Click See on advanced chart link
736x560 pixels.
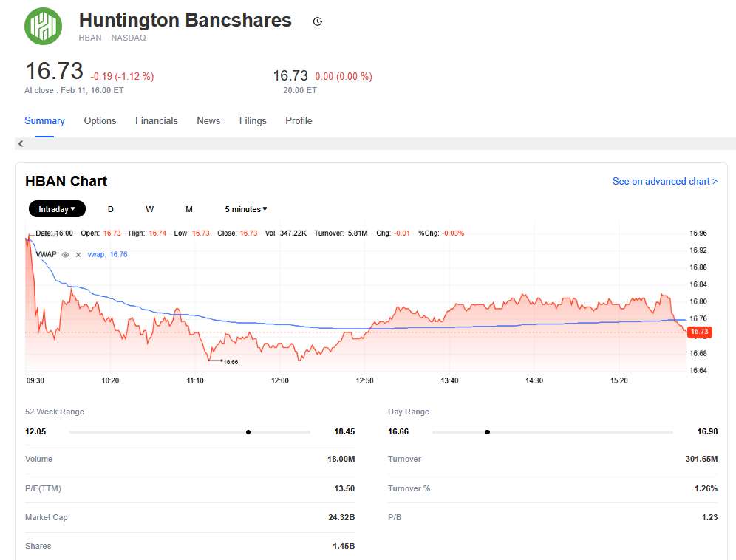[664, 181]
